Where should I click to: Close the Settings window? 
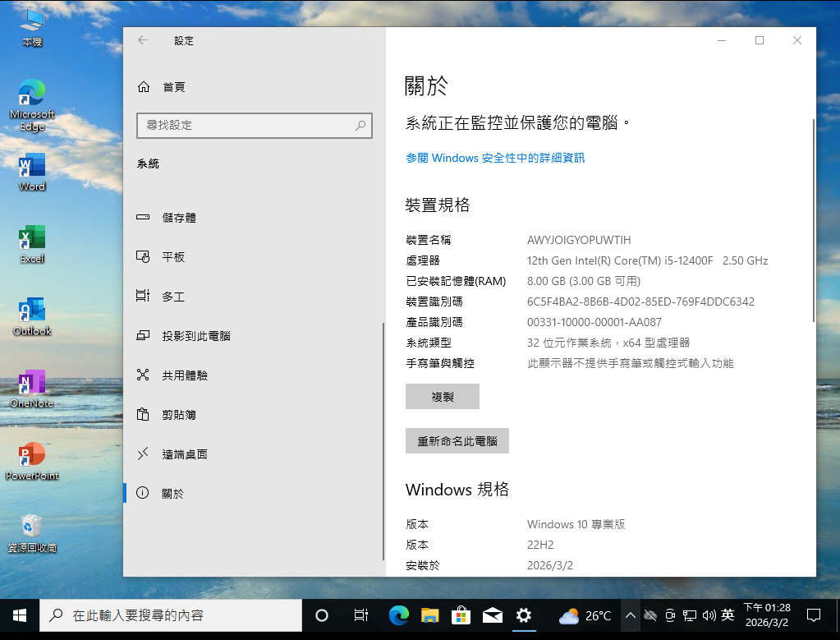tap(797, 40)
